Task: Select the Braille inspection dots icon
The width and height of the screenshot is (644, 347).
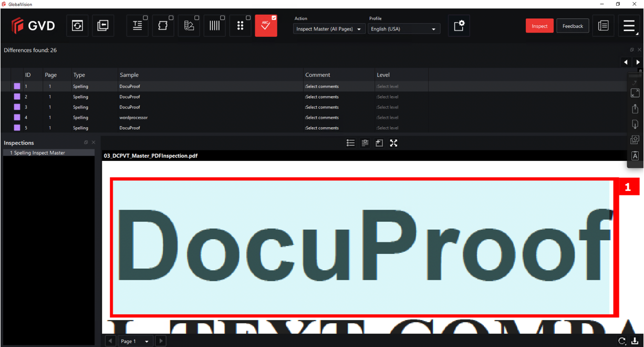Action: [x=240, y=26]
